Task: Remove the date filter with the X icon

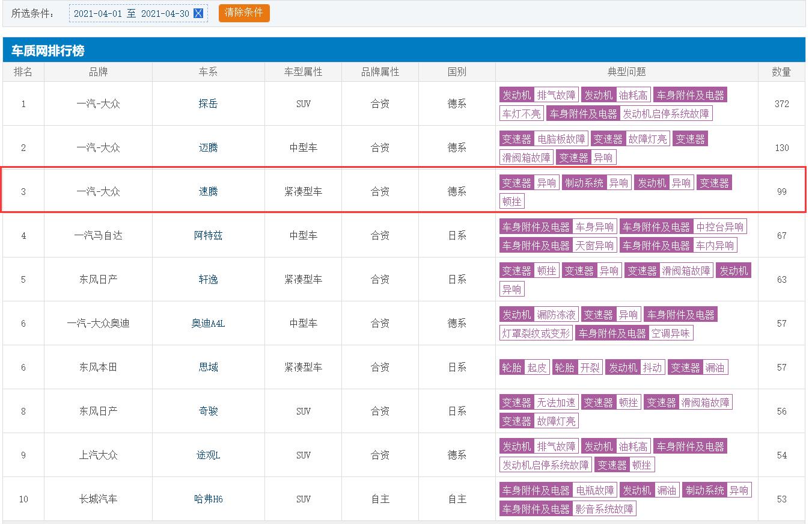Action: (x=198, y=13)
